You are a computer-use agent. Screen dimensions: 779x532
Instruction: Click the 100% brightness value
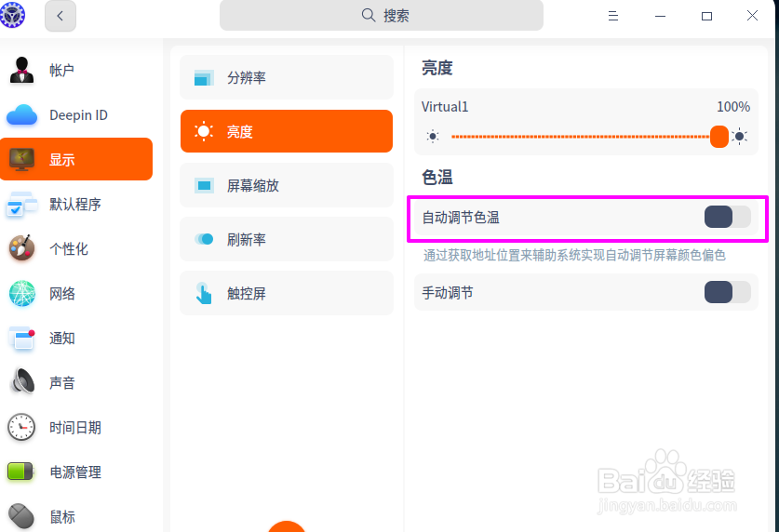coord(733,107)
